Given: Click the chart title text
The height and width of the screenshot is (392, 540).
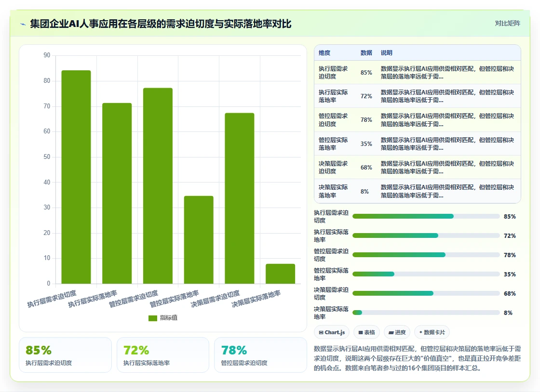Looking at the screenshot, I should (x=161, y=24).
